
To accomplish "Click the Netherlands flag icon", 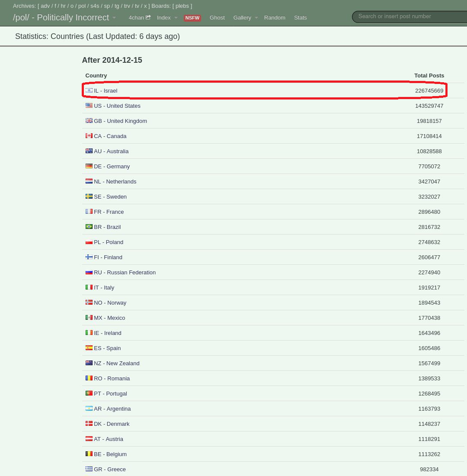I will pos(89,181).
